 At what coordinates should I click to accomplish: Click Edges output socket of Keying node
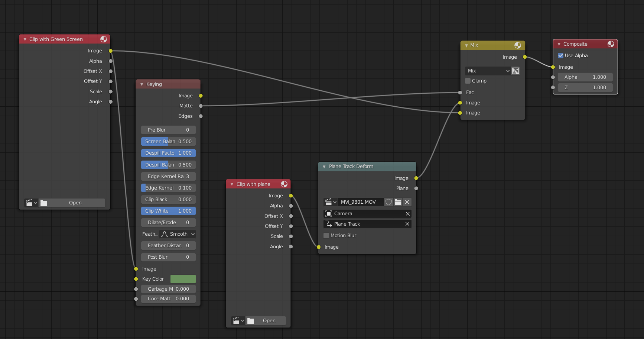[201, 116]
